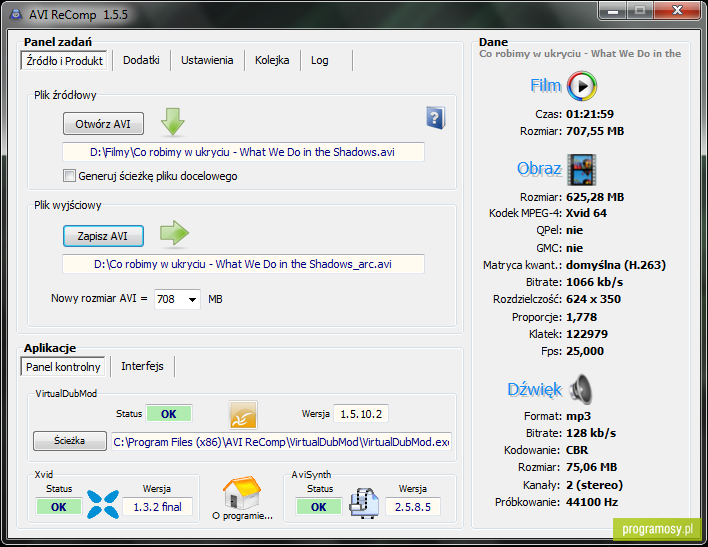The image size is (708, 547).
Task: Click the green down arrow open-source icon
Action: point(172,122)
